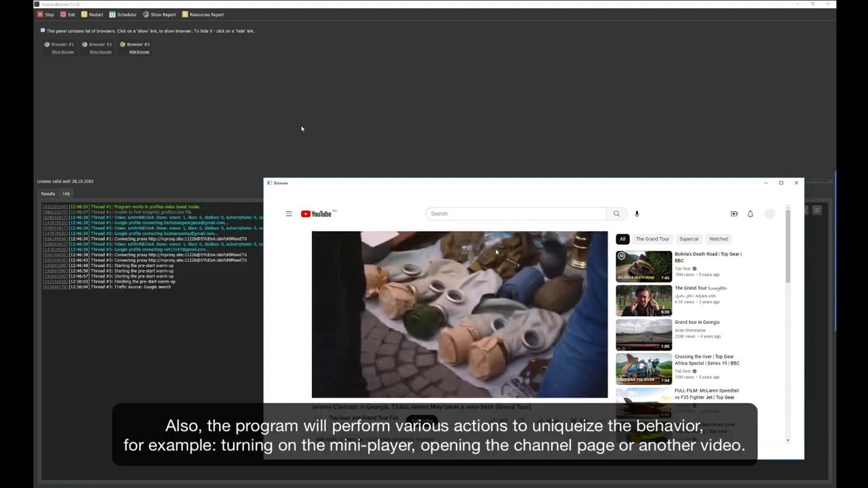
Task: Click 'FULL FILM: McLaren Speedtail' title
Action: click(x=707, y=394)
